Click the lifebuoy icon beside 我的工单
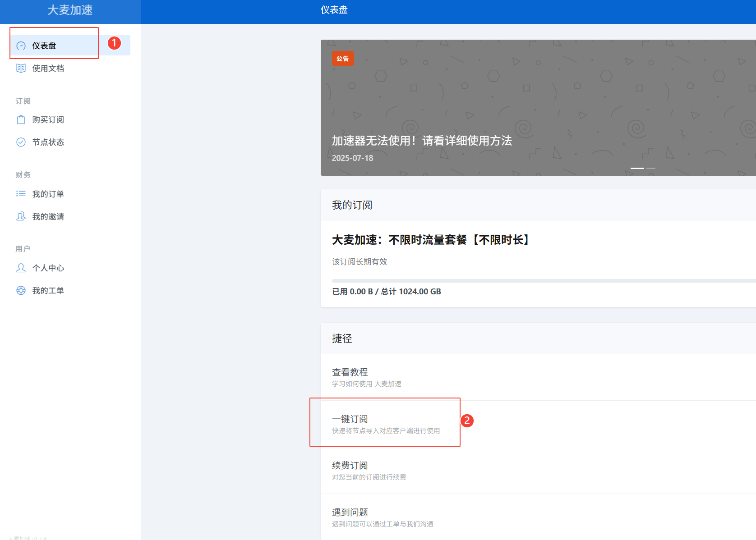756x540 pixels. click(21, 290)
